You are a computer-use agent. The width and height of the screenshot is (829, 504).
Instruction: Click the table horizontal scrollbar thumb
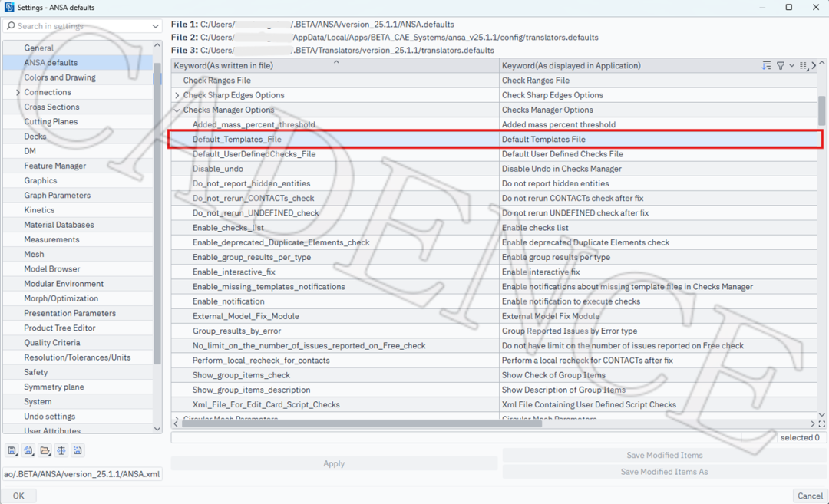(362, 423)
